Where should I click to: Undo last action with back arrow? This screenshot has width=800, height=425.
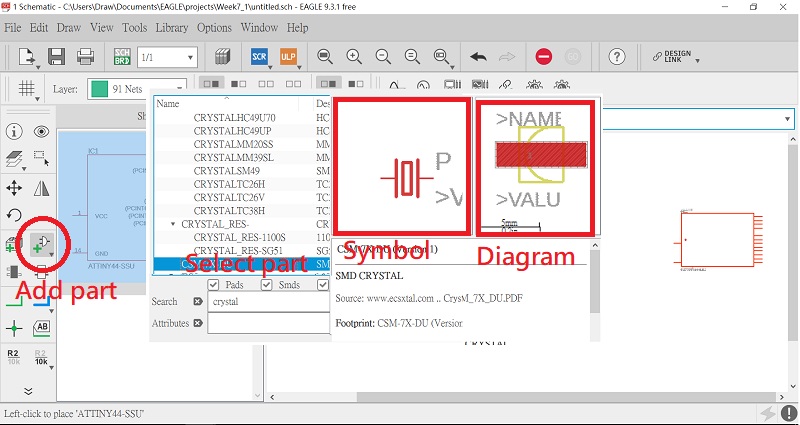[478, 57]
